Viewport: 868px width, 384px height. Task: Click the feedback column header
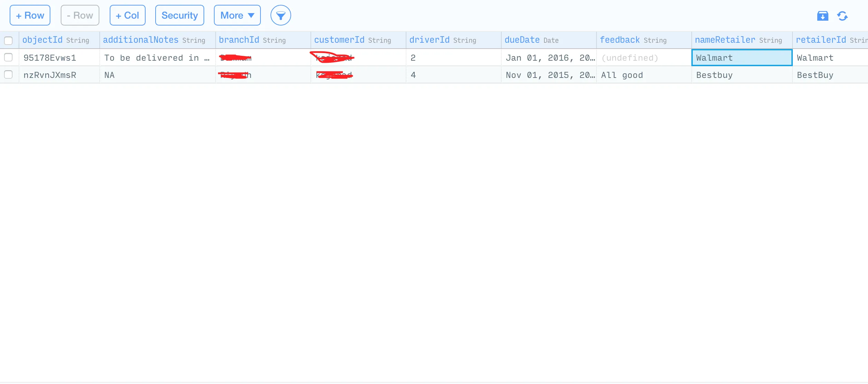[620, 40]
